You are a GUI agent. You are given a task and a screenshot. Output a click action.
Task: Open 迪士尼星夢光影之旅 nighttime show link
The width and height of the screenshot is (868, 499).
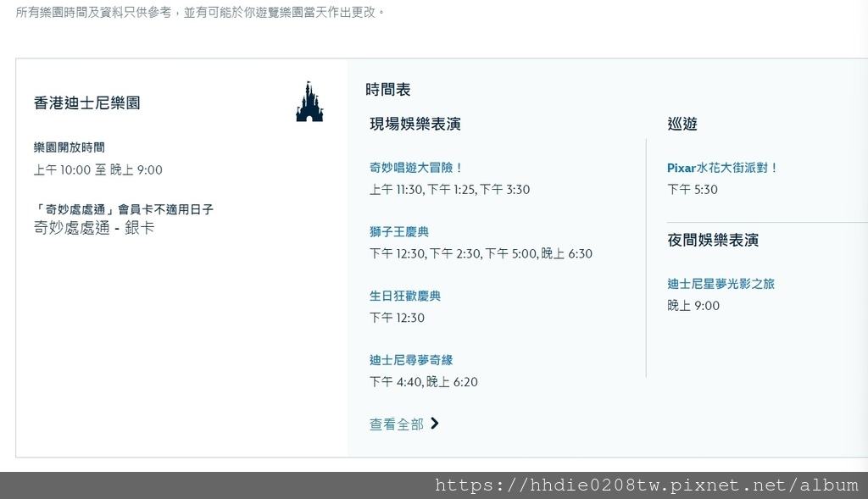tap(721, 284)
